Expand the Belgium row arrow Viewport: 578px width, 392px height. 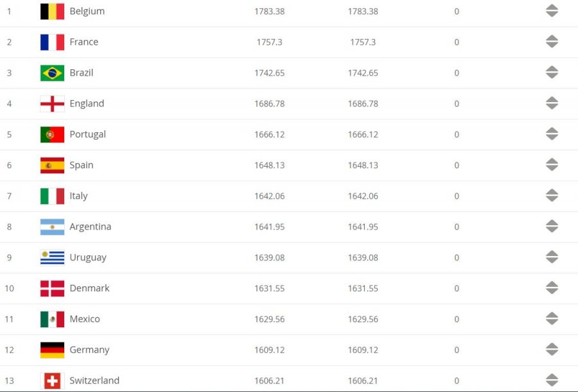552,11
